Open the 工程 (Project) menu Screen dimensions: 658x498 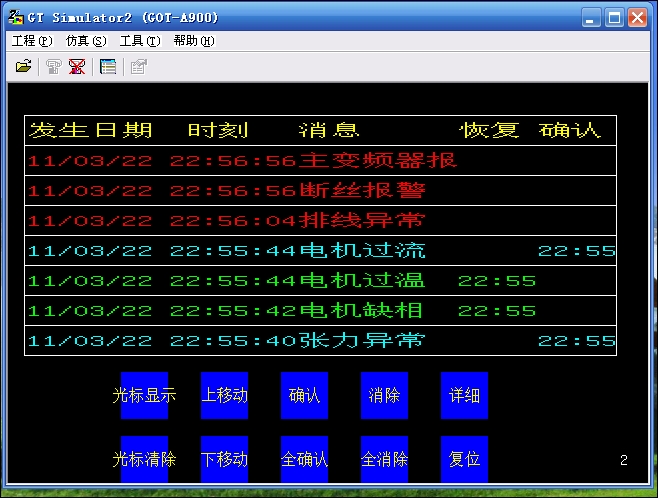[32, 41]
